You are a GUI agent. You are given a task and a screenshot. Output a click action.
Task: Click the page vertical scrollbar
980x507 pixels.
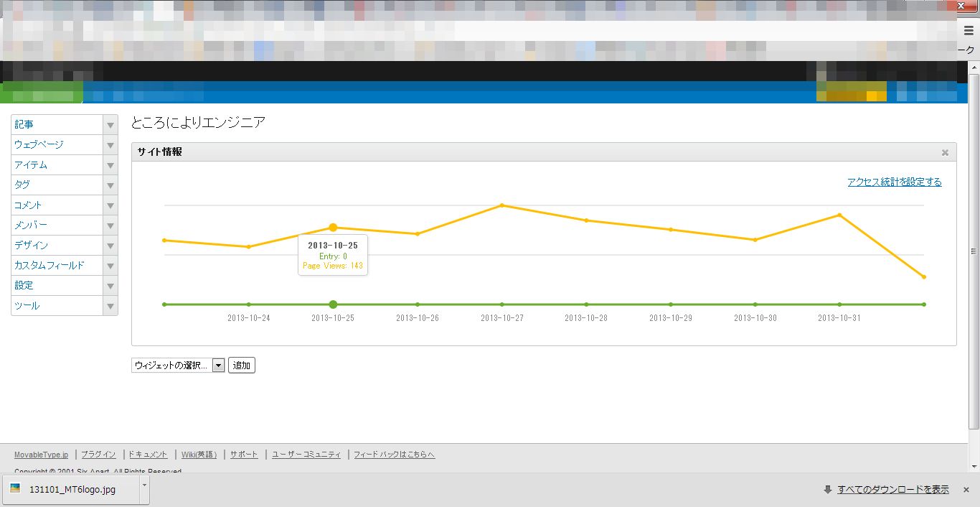(974, 251)
